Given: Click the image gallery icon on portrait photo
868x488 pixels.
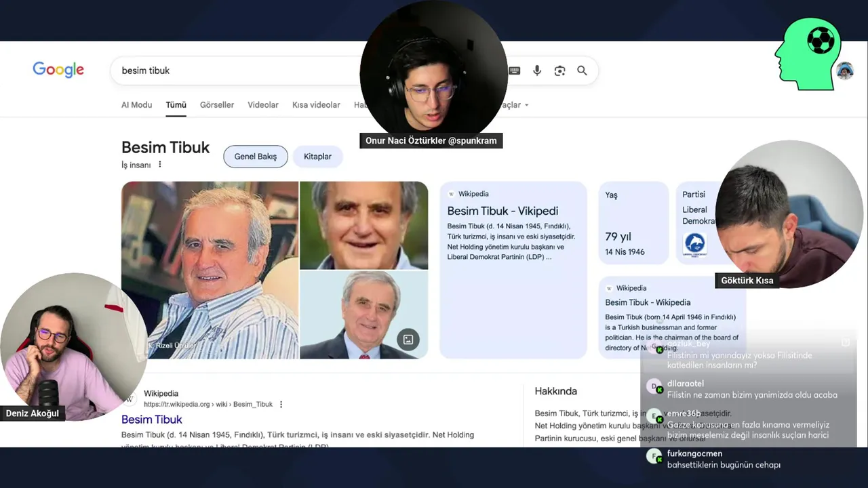Looking at the screenshot, I should point(408,340).
